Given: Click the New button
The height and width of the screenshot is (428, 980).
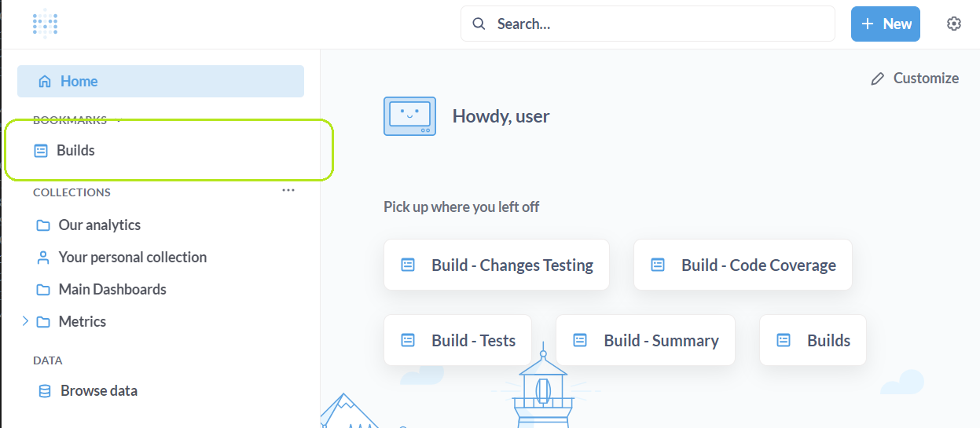Looking at the screenshot, I should point(886,24).
